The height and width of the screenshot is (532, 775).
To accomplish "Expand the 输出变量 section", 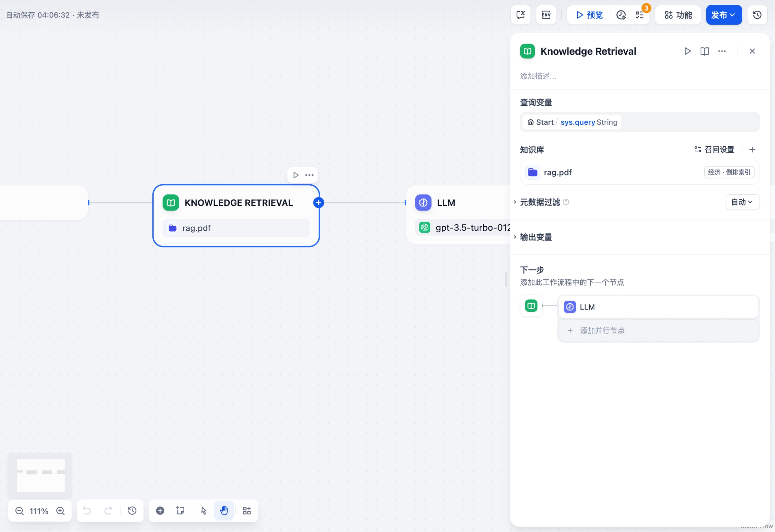I will 536,237.
